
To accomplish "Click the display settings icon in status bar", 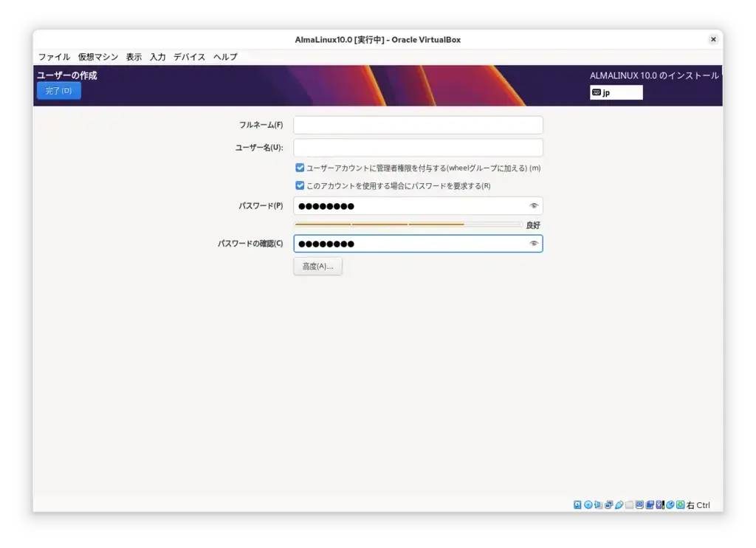I will (639, 504).
